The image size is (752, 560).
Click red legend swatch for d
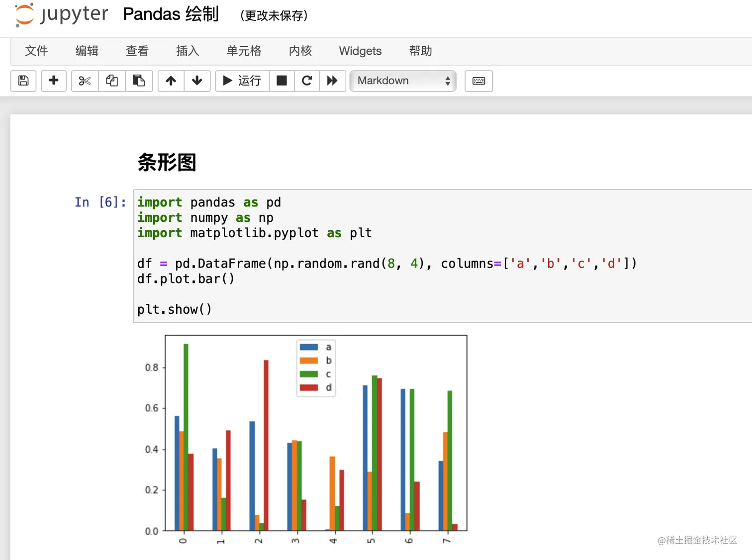[309, 387]
